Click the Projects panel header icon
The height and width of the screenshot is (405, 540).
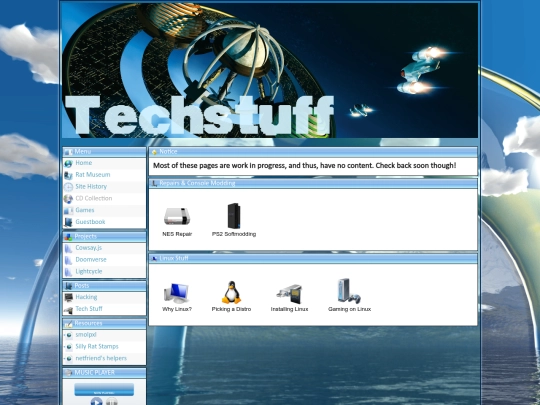pyautogui.click(x=69, y=237)
